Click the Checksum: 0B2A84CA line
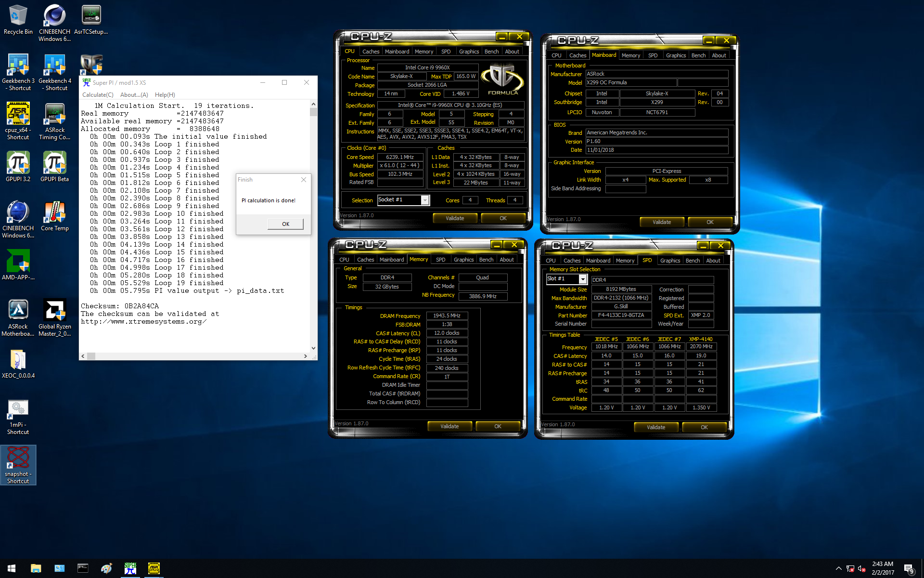Screen dimensions: 924x578 (120, 306)
